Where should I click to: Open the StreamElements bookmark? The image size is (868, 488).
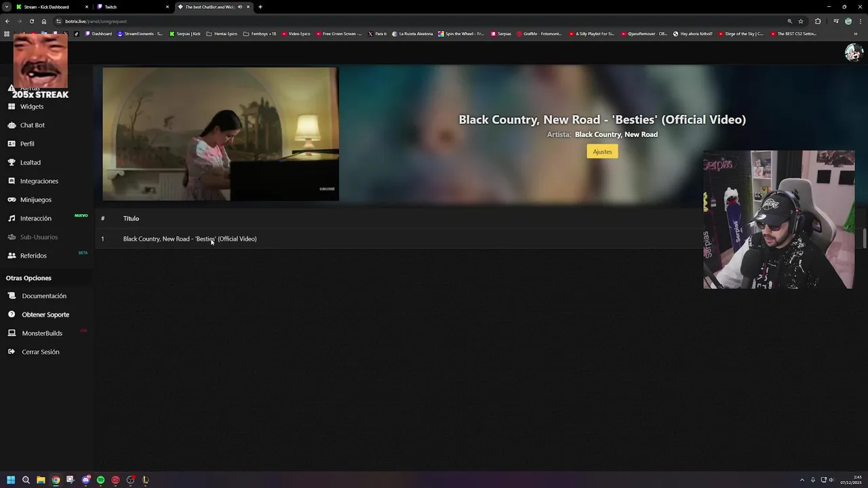140,34
